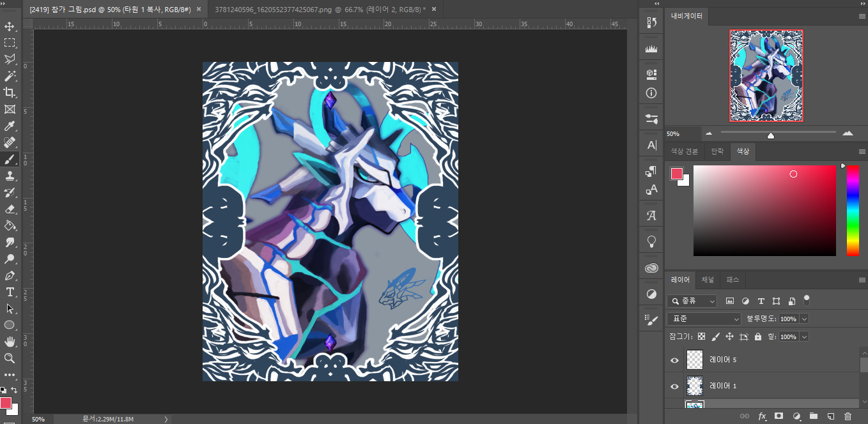Select the Polygonal Lasso tool
868x424 pixels.
(10, 59)
